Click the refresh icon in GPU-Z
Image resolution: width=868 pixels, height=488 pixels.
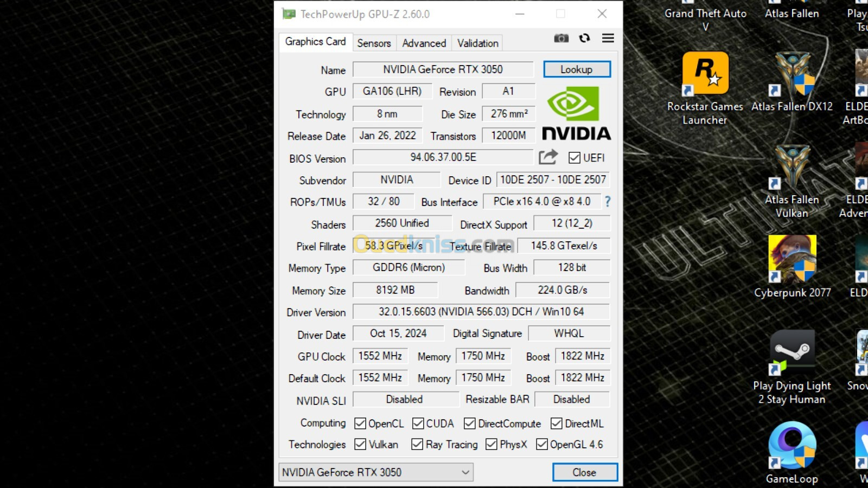(x=584, y=38)
